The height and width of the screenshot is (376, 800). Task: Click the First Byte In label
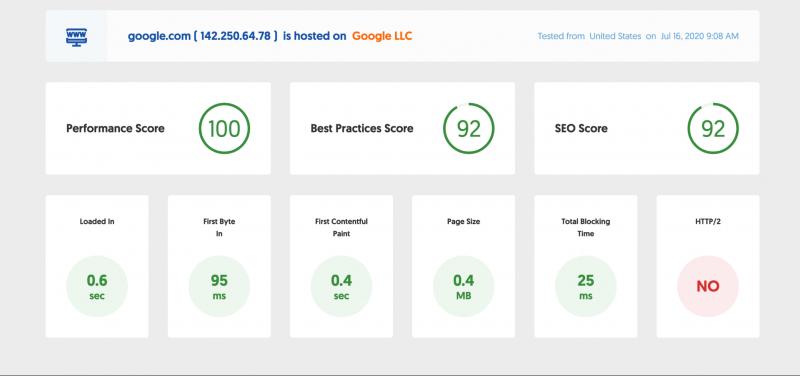[219, 228]
